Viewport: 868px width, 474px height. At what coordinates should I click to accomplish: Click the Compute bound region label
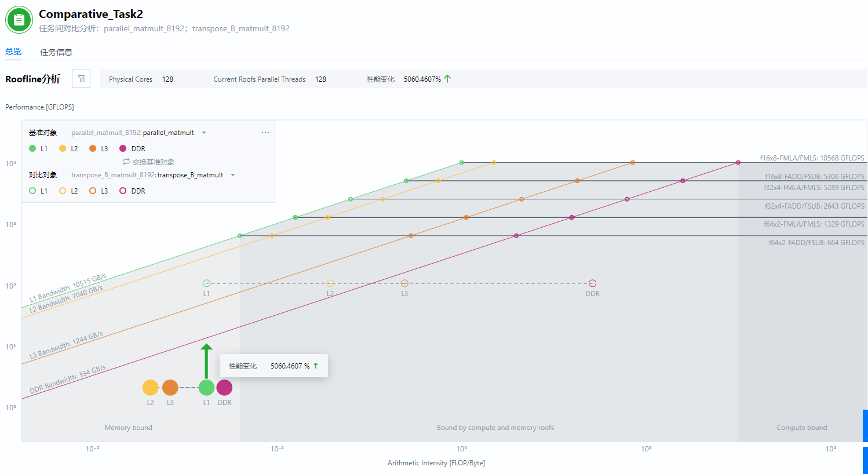802,428
